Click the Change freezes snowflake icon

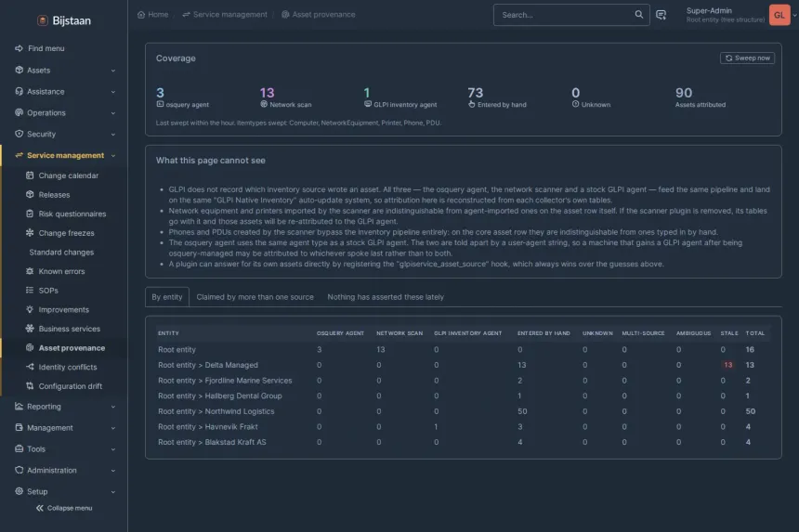[x=30, y=233]
